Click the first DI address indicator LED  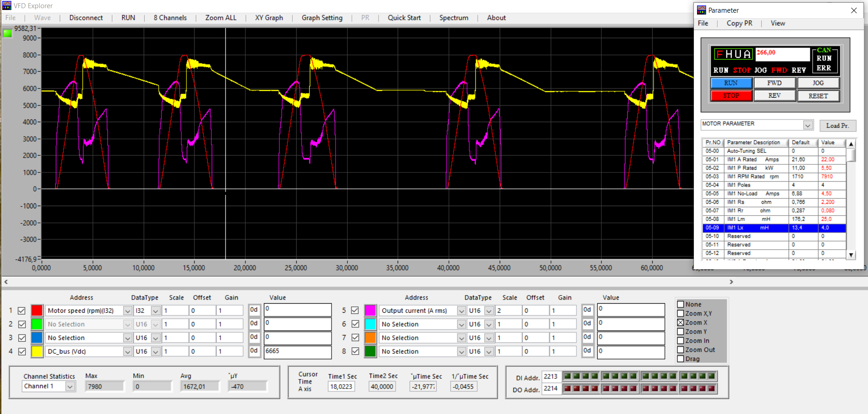click(x=567, y=376)
